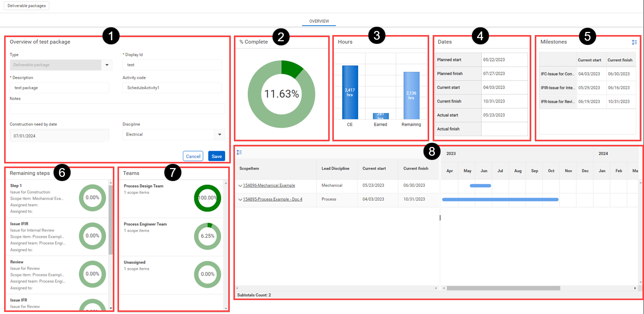Image resolution: width=644 pixels, height=314 pixels.
Task: Open the Discipline dropdown
Action: tap(220, 135)
